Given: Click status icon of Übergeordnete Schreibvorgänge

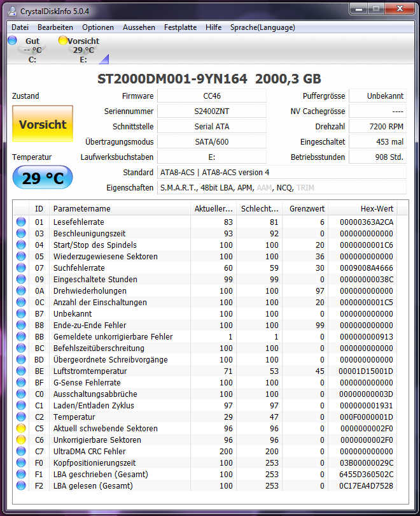Looking at the screenshot, I should click(21, 359).
